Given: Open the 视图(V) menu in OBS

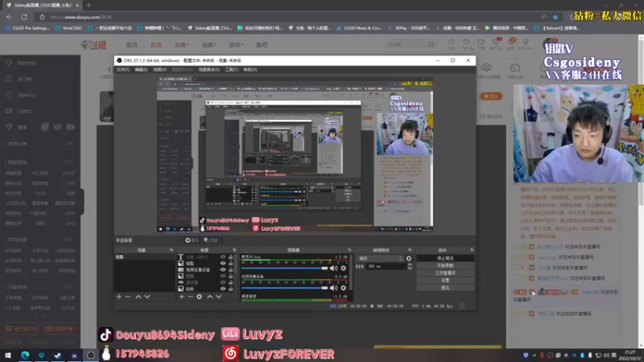Looking at the screenshot, I should click(159, 70).
